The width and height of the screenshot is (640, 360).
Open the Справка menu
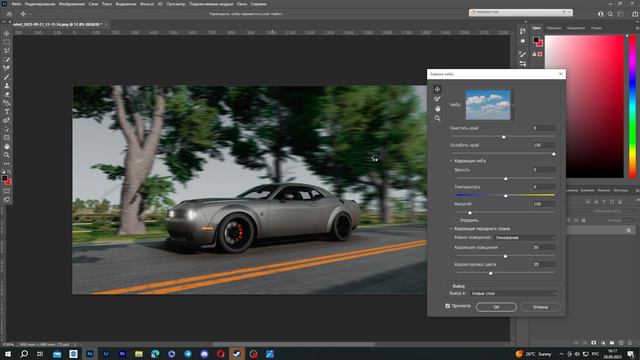point(258,4)
